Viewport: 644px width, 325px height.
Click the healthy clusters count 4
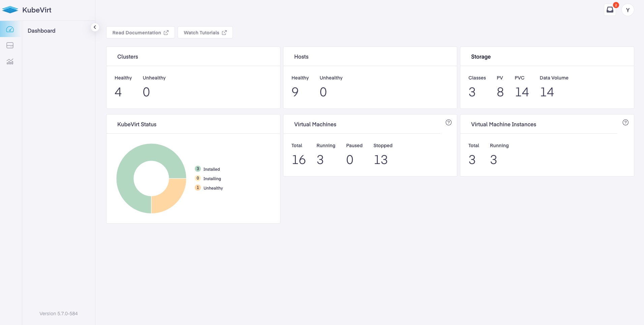coord(118,92)
